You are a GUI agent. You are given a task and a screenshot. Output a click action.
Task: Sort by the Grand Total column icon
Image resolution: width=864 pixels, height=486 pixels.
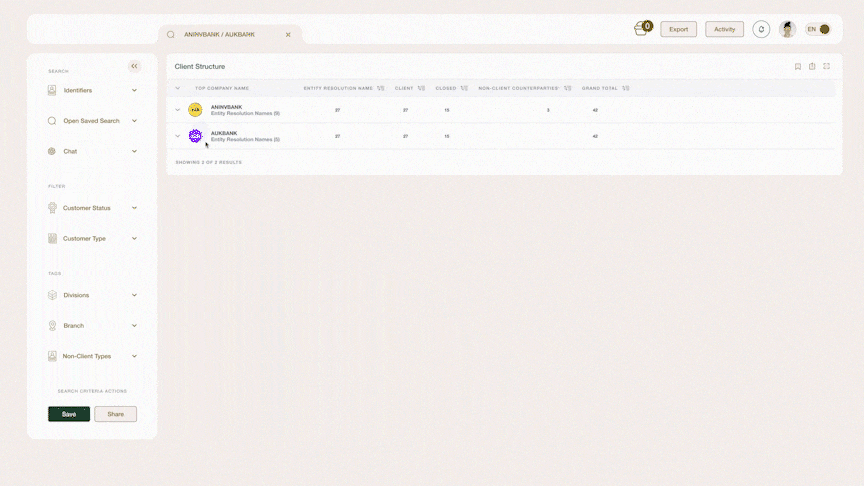pyautogui.click(x=625, y=88)
